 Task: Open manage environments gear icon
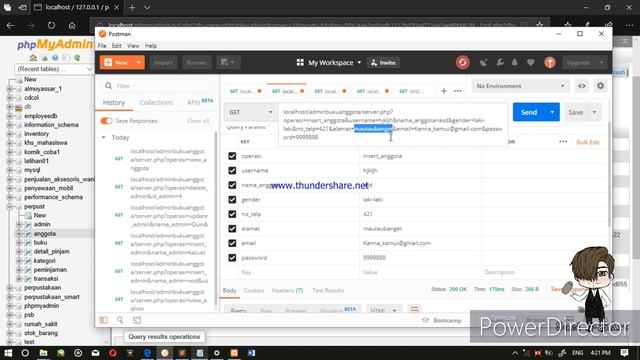click(x=600, y=86)
